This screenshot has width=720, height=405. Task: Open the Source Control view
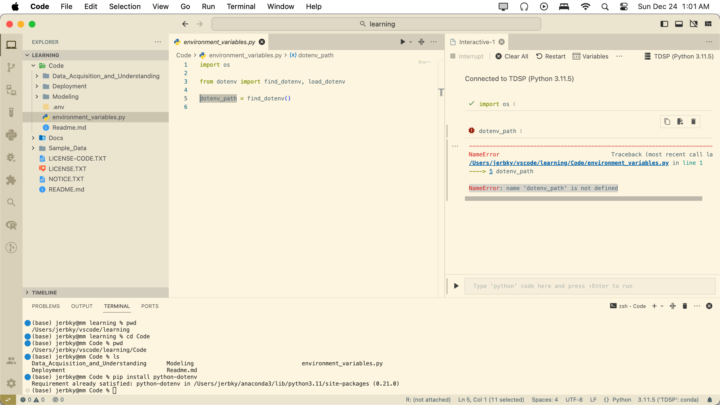pos(11,66)
